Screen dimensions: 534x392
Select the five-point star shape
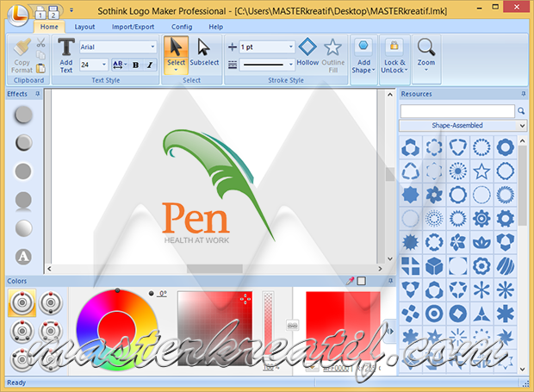click(481, 171)
